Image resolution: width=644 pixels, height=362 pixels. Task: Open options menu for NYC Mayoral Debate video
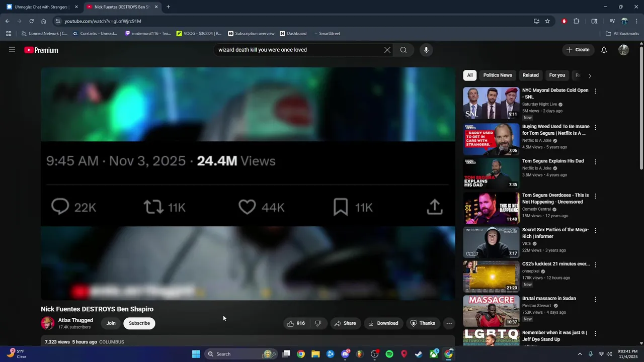coord(595,91)
